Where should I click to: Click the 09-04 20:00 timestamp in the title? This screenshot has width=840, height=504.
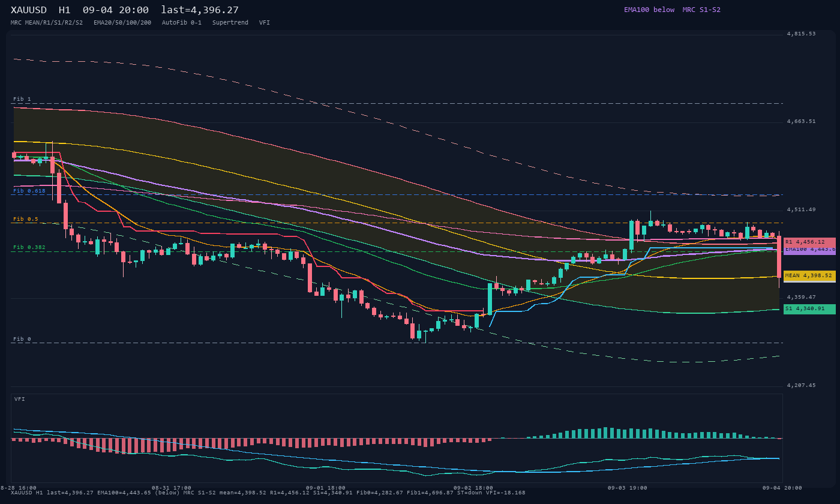click(116, 10)
